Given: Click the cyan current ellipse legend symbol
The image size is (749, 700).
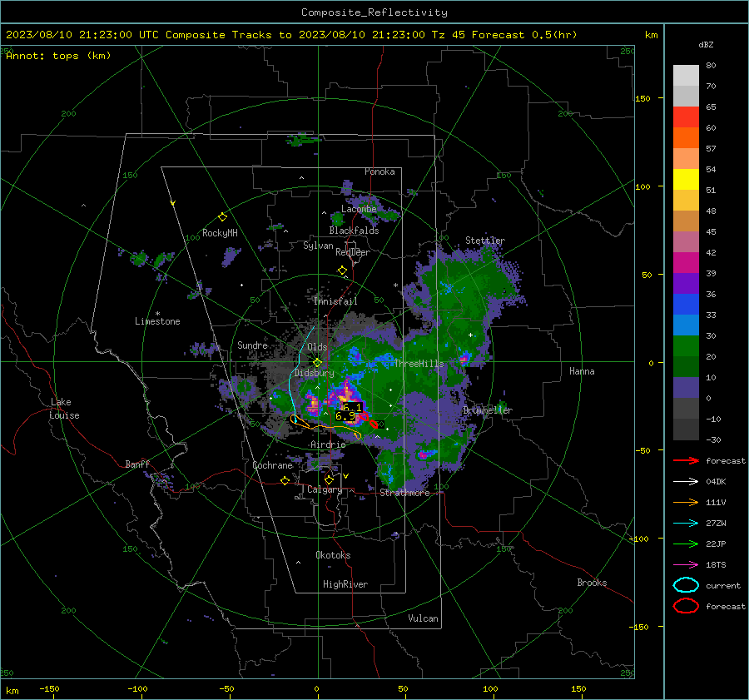Looking at the screenshot, I should [686, 585].
